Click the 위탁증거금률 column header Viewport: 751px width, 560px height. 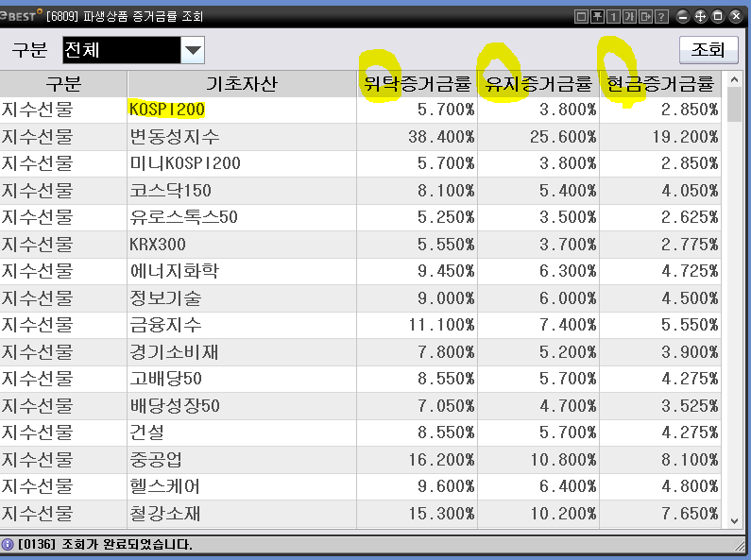(x=418, y=84)
